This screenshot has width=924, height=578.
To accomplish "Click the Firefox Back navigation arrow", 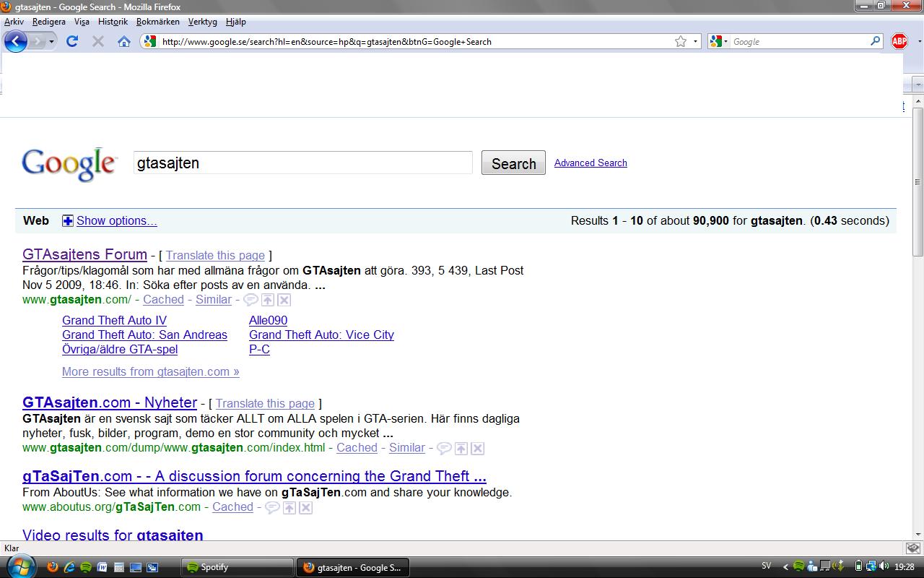I will pyautogui.click(x=15, y=41).
